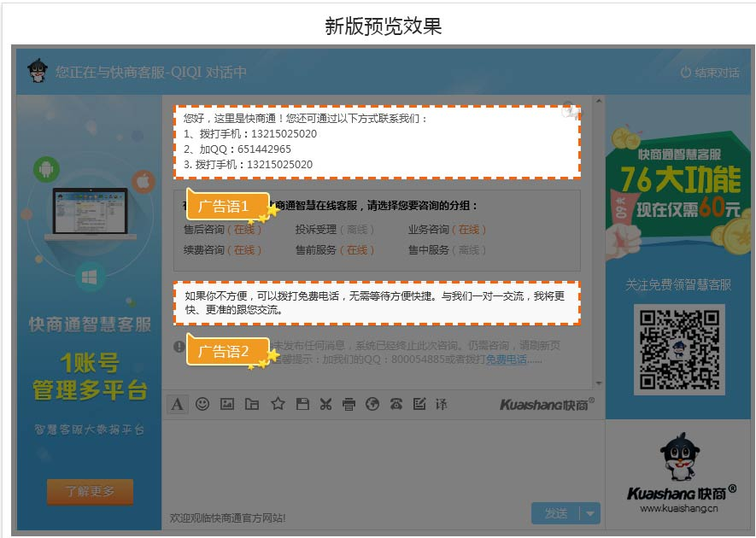Viewport: 756px width, 538px height.
Task: Click the chat scrollbar down arrow
Action: coord(598,383)
